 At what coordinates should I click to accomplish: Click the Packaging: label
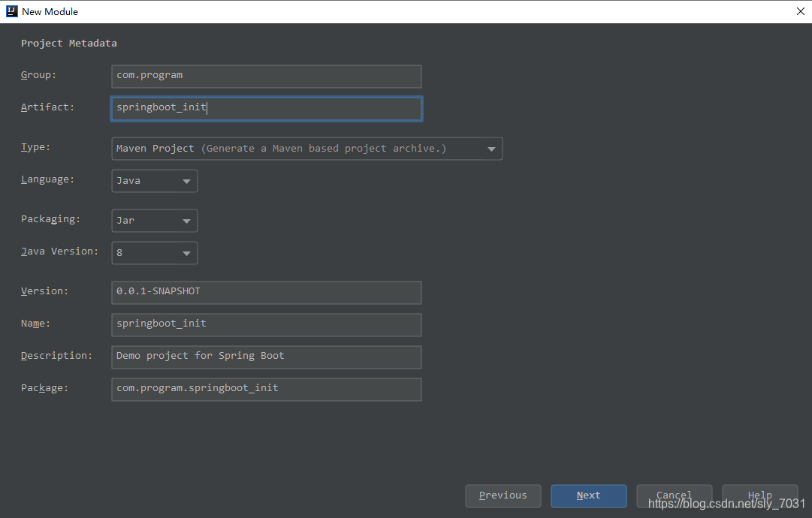[51, 219]
